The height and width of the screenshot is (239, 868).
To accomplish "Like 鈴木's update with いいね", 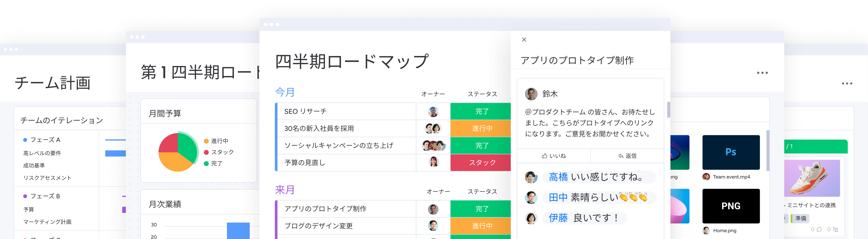I will click(553, 156).
